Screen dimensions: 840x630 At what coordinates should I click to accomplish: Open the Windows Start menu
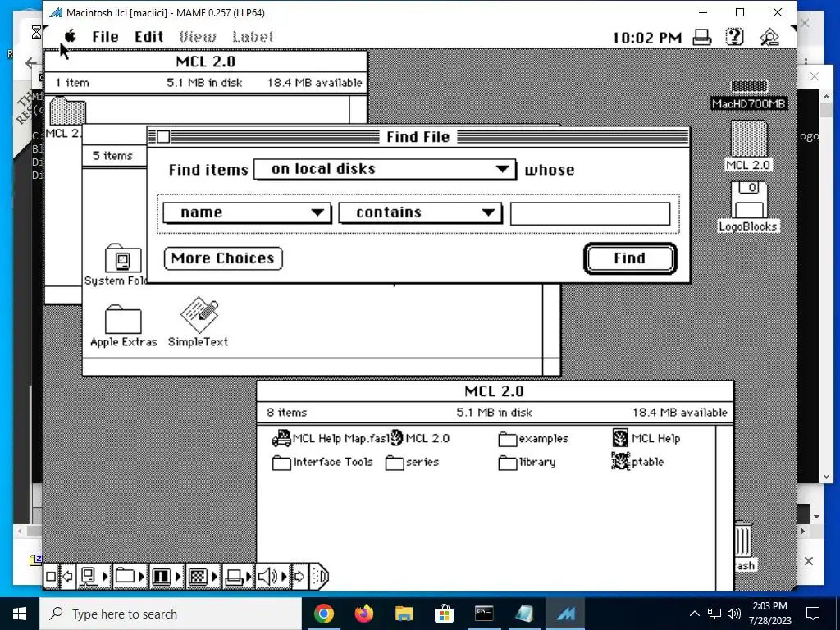(20, 614)
